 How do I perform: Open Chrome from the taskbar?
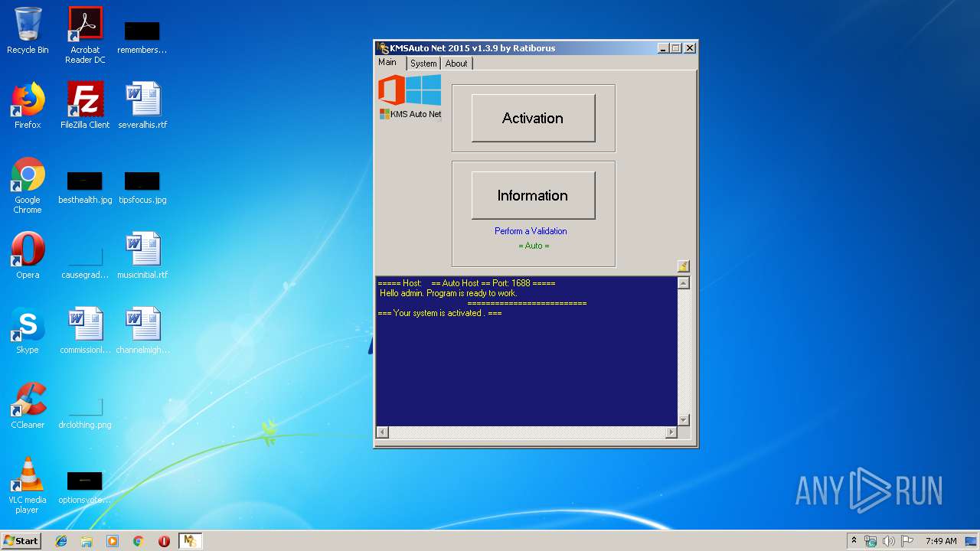tap(139, 541)
